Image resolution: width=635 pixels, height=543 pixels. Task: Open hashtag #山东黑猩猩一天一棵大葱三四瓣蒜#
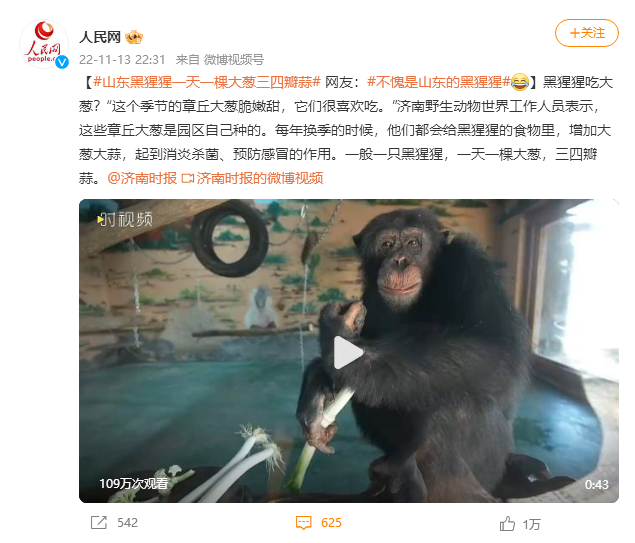tap(207, 82)
